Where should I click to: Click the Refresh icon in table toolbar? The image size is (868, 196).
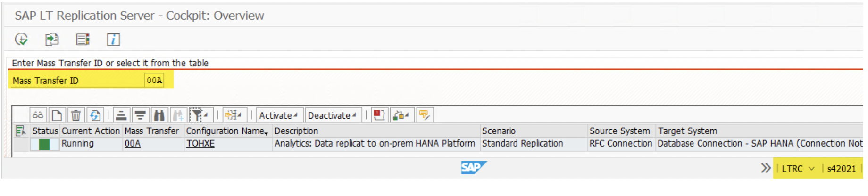click(95, 115)
